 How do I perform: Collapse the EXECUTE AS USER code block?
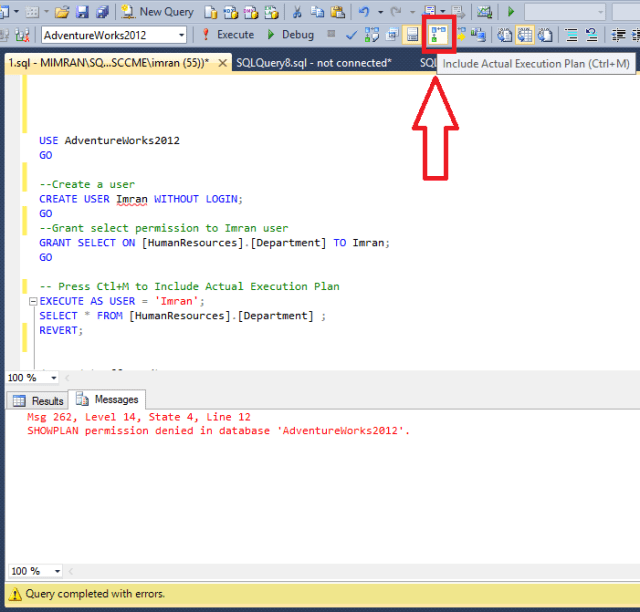click(x=32, y=301)
